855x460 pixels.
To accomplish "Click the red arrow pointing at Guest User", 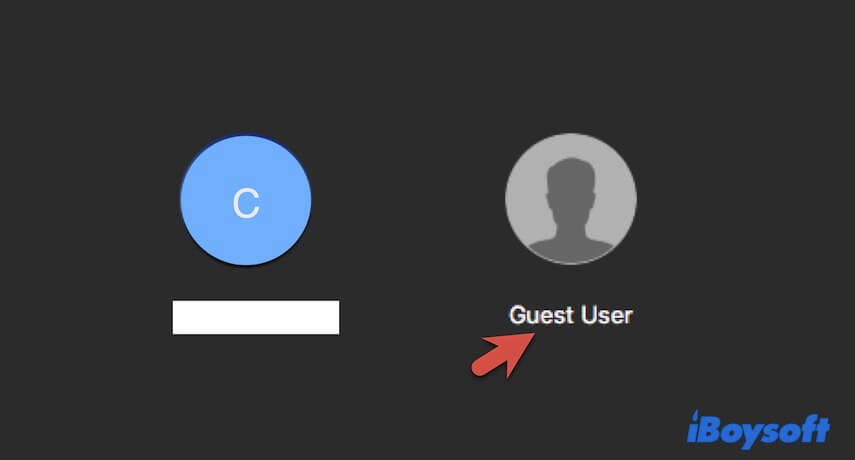I will click(503, 355).
